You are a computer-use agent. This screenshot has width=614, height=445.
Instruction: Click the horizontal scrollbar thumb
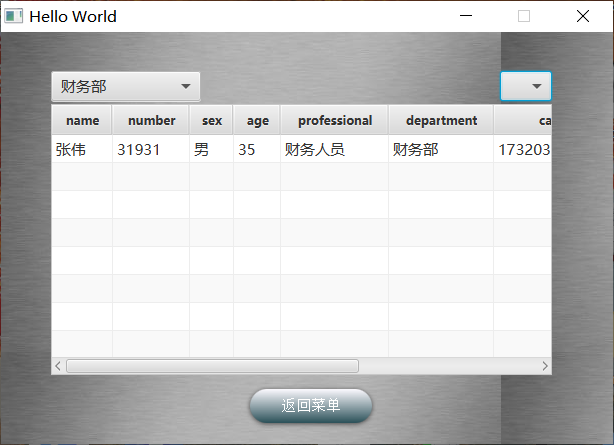pos(211,366)
